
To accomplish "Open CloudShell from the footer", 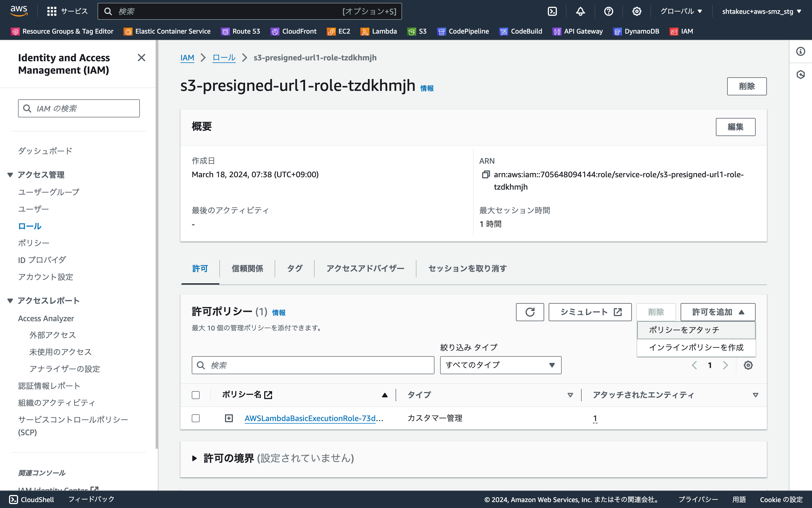I will point(32,500).
